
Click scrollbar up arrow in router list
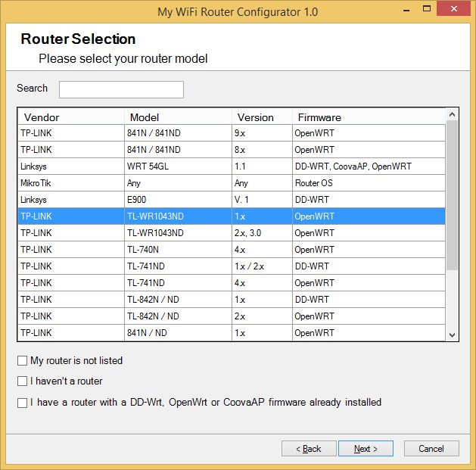[452, 114]
